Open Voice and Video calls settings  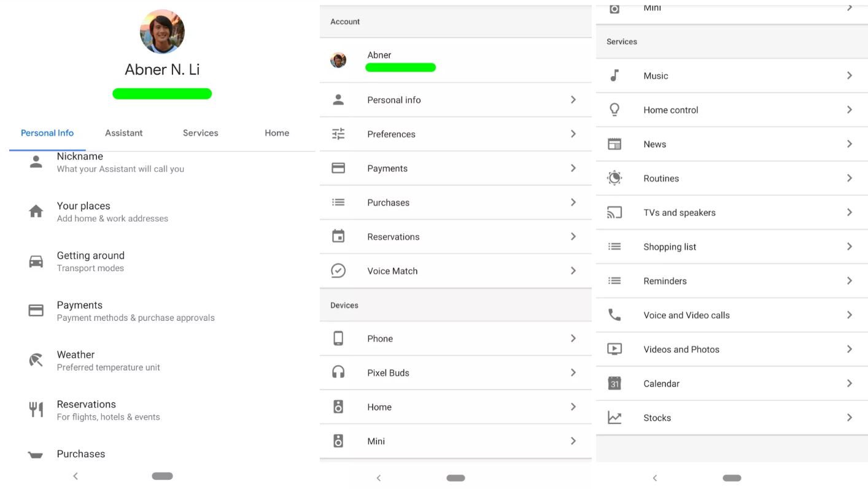point(686,315)
